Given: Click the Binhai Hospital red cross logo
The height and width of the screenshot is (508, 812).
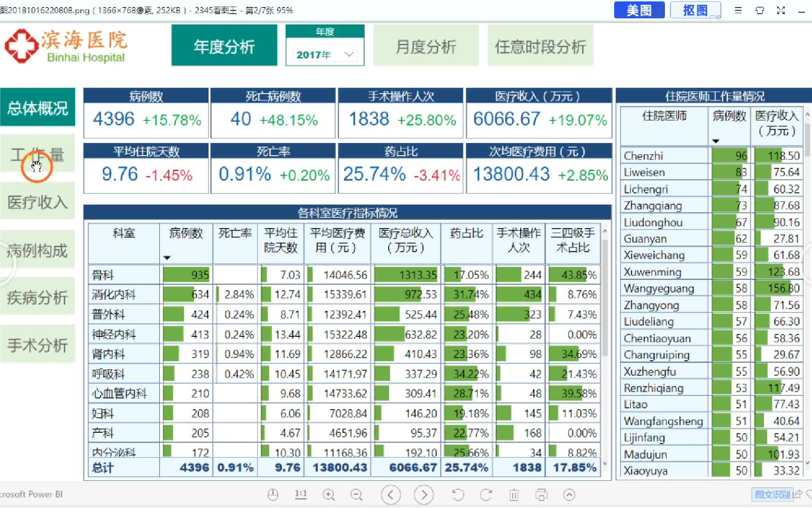Looking at the screenshot, I should 21,46.
